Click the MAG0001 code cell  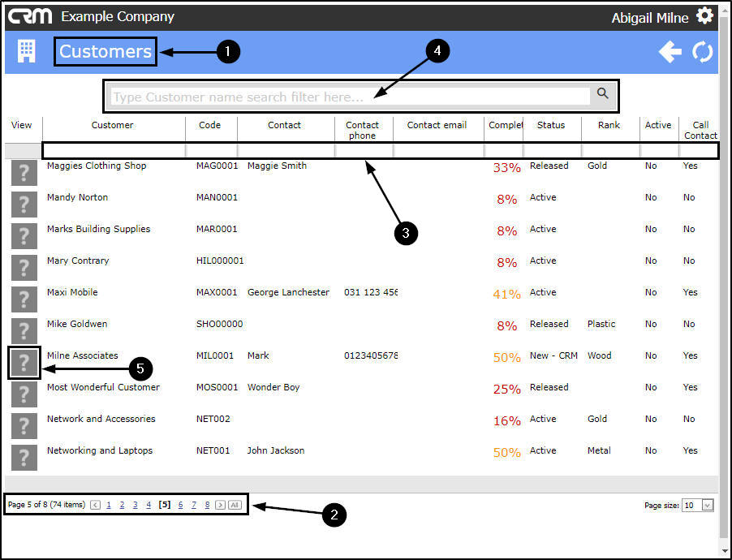point(217,166)
